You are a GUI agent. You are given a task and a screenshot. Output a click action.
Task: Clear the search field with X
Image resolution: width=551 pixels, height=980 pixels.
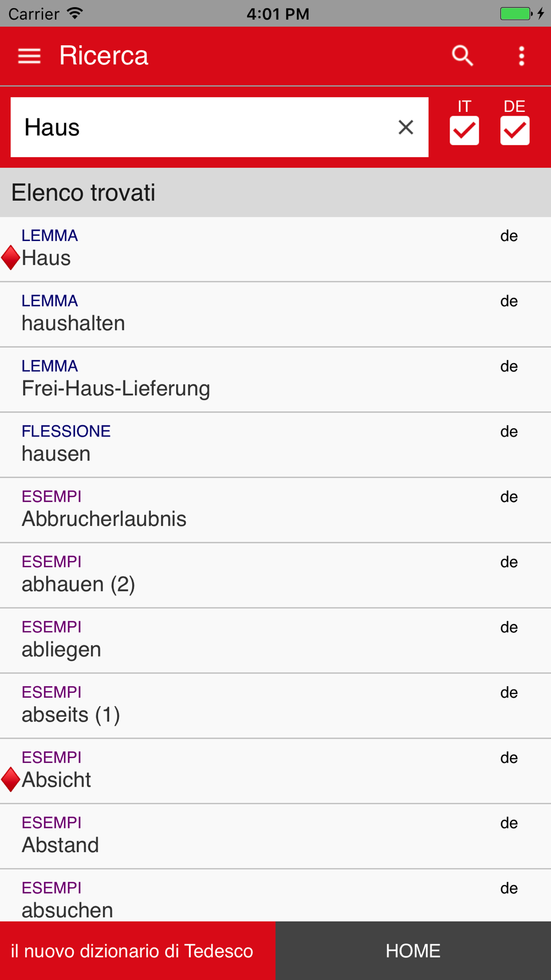pos(406,127)
